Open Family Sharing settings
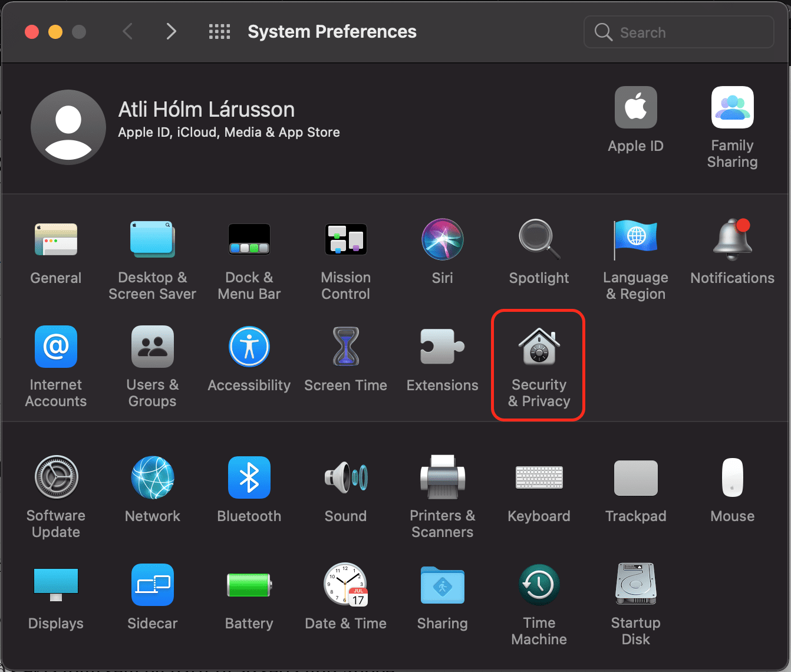 tap(732, 108)
